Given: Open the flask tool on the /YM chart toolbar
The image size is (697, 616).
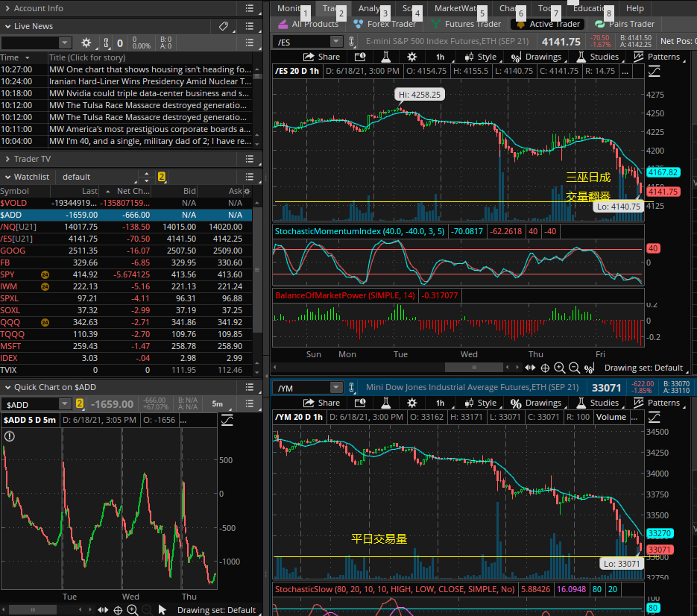Looking at the screenshot, I should (x=385, y=403).
